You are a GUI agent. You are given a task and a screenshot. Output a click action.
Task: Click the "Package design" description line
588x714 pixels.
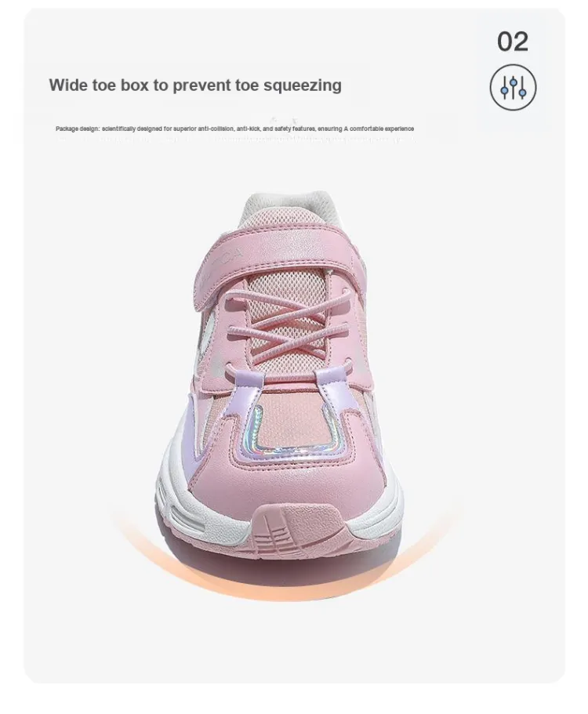point(234,129)
